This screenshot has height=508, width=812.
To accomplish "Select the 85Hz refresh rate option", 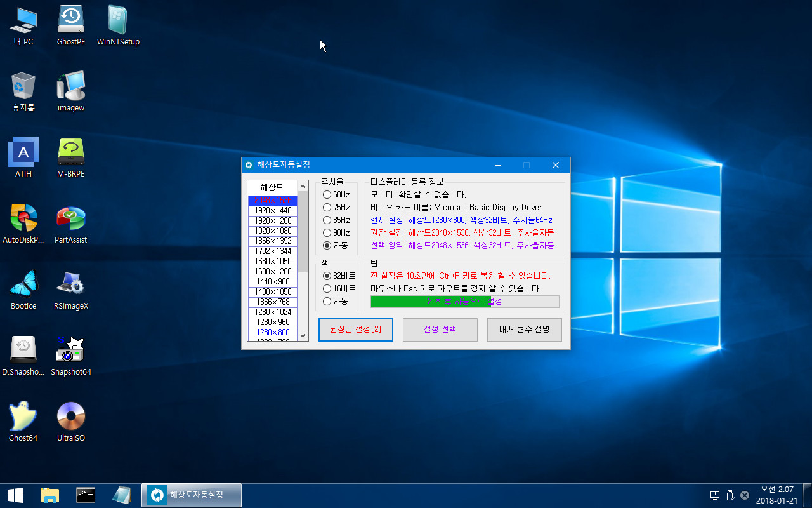I will pyautogui.click(x=336, y=220).
